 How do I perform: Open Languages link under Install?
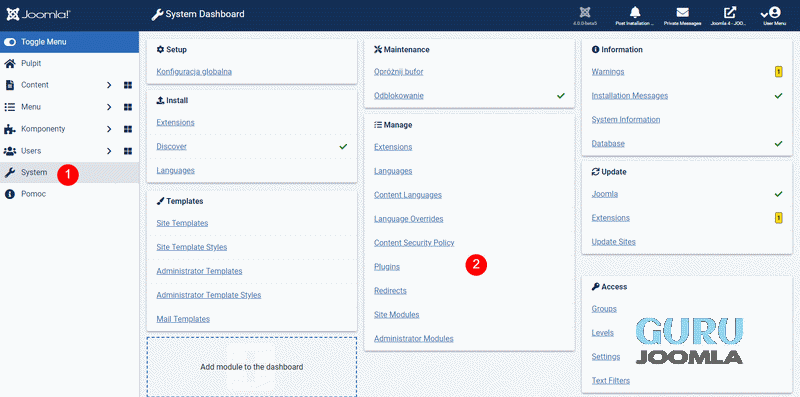pyautogui.click(x=176, y=170)
